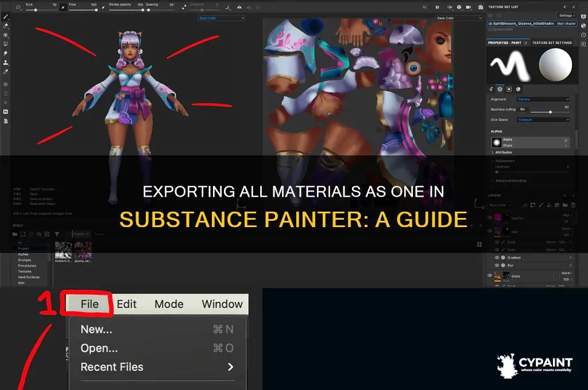Choose New... from the File menu
Image resolution: width=588 pixels, height=390 pixels.
(x=157, y=329)
